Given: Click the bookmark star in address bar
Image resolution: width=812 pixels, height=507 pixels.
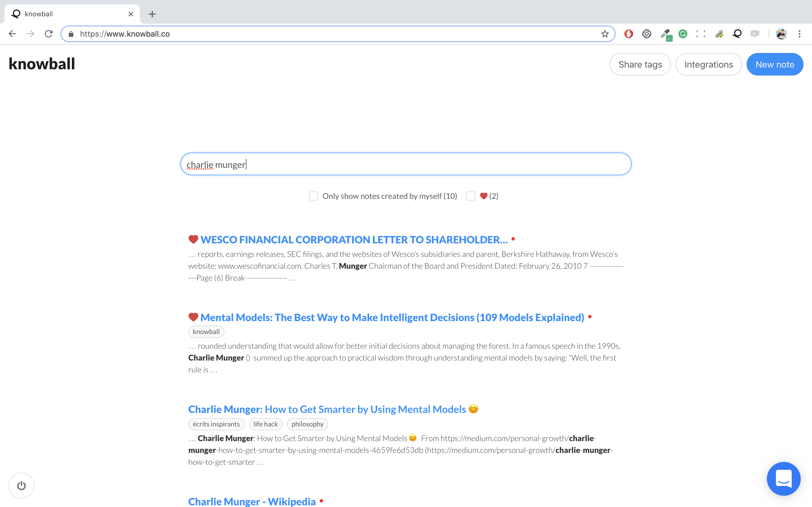Looking at the screenshot, I should (605, 34).
